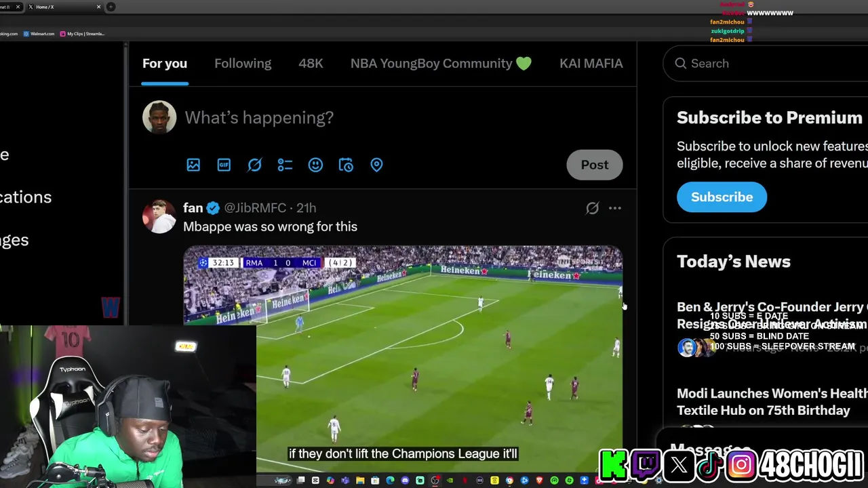Tag a location on the post

(376, 165)
